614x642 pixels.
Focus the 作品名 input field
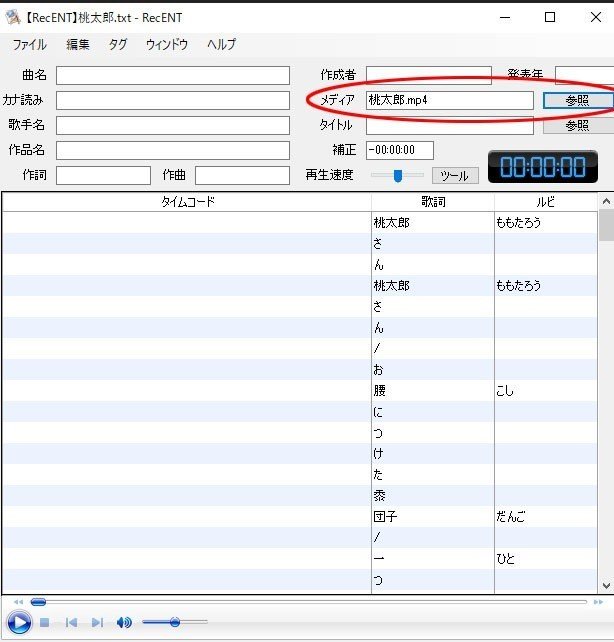coord(173,150)
